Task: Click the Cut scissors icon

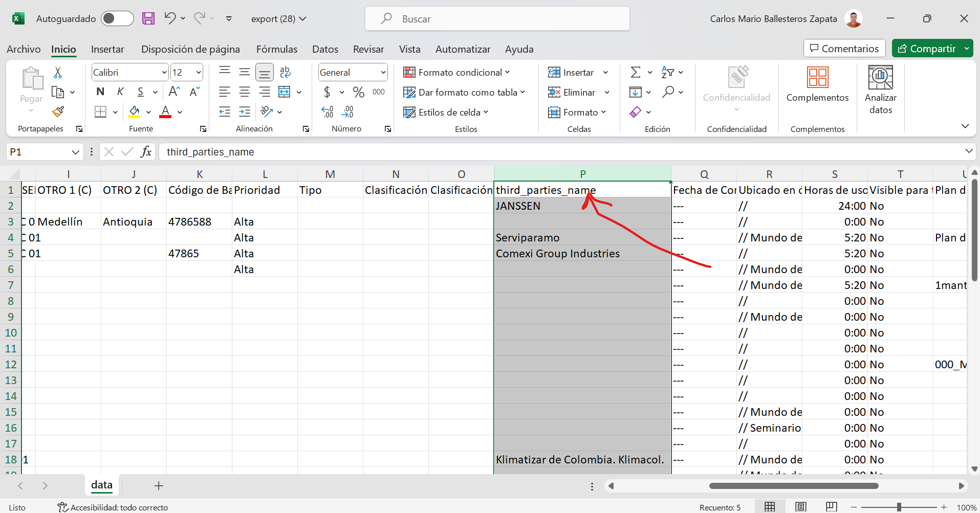Action: (x=58, y=73)
